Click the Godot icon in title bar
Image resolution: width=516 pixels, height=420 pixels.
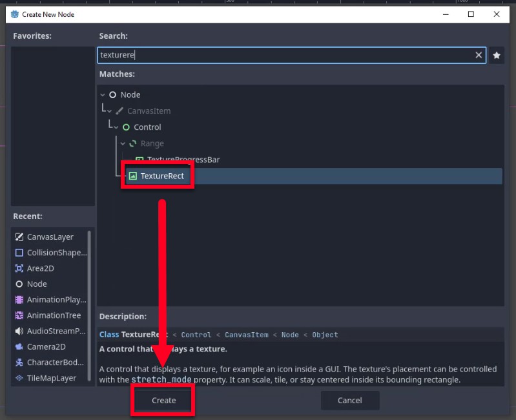coord(15,14)
